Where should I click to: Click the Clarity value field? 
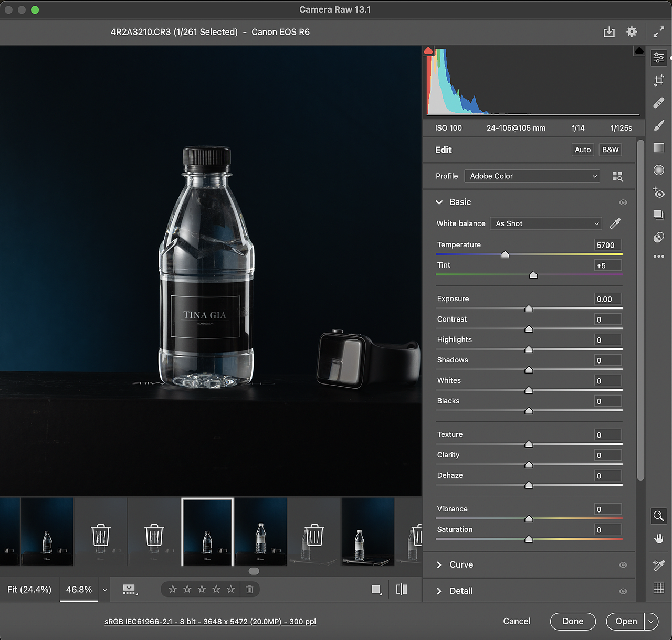(x=608, y=455)
